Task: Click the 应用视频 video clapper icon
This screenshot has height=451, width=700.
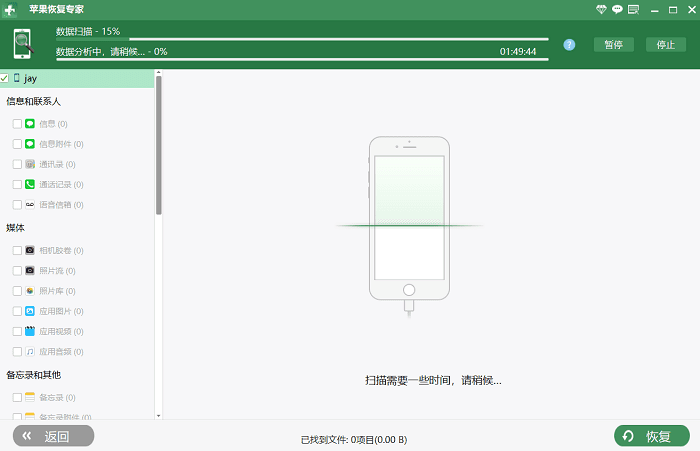Action: point(30,331)
